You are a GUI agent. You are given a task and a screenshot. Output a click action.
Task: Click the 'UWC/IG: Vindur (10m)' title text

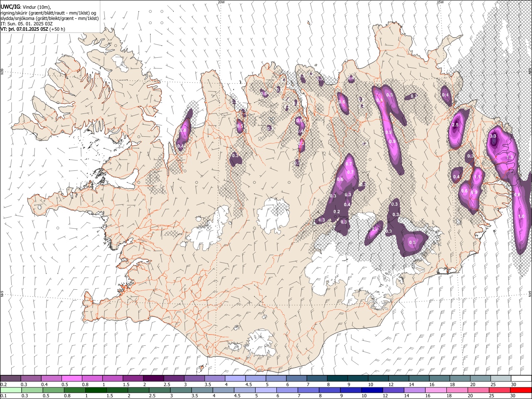click(x=25, y=7)
